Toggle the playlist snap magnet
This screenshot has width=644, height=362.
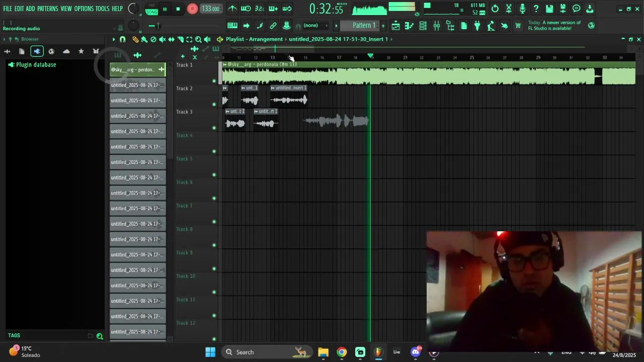coord(122,39)
